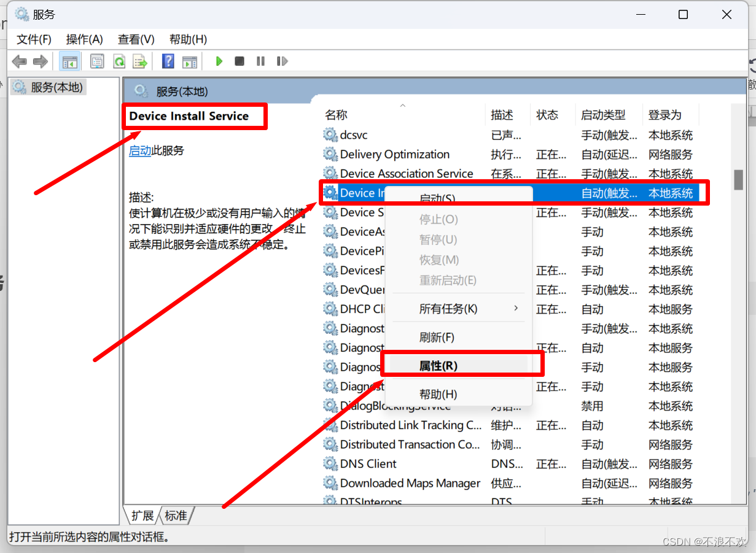This screenshot has height=553, width=756.
Task: Switch to the 扩展 tab
Action: pos(142,515)
